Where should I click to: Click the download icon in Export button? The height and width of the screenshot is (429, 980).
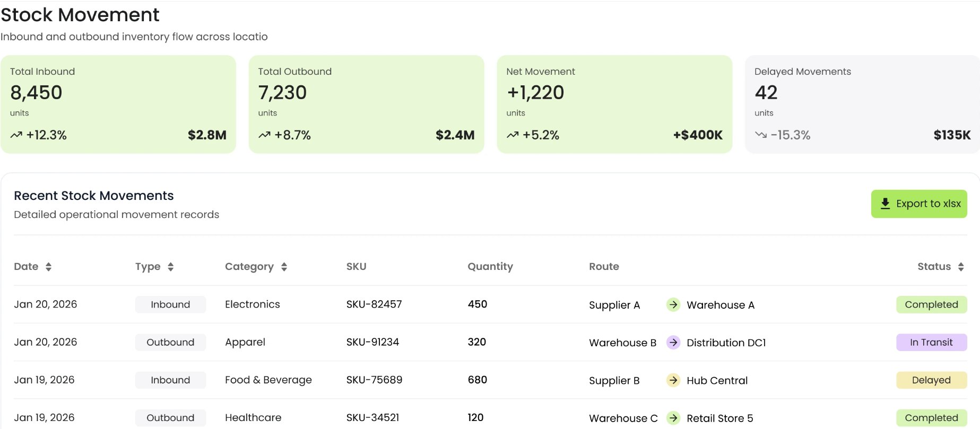(x=885, y=204)
